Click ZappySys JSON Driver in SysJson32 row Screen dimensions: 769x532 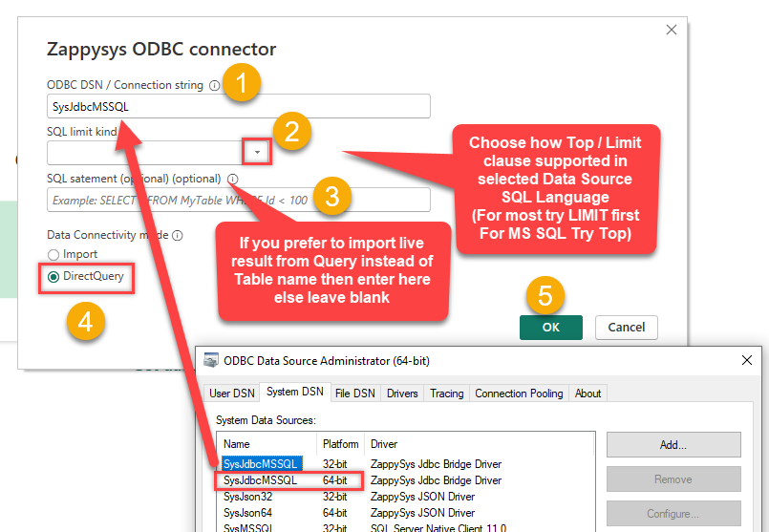click(x=423, y=497)
